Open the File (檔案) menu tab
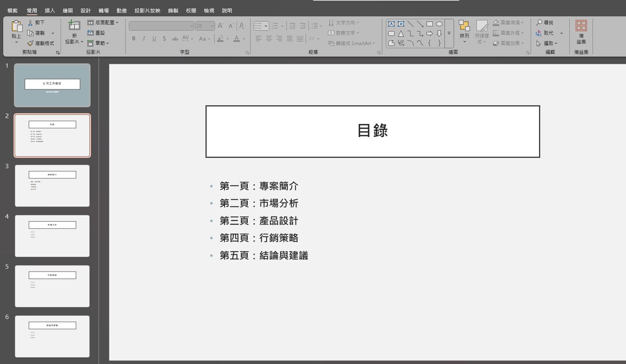 pos(12,11)
